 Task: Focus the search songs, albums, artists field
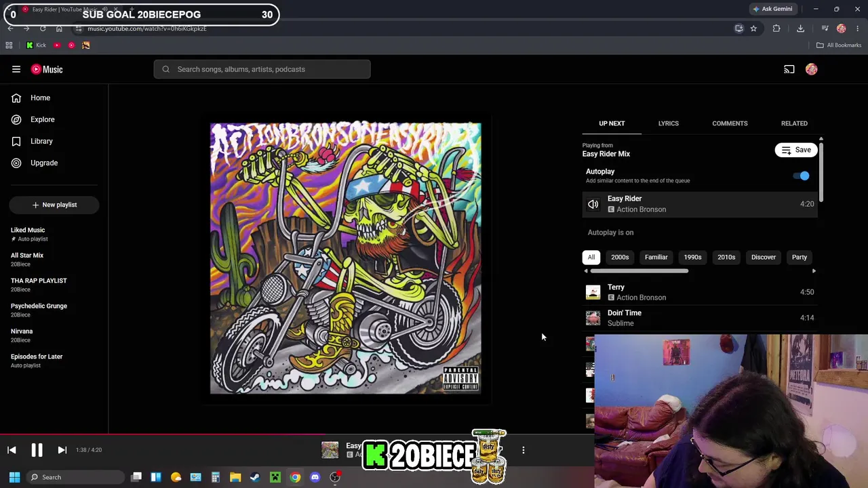(262, 69)
